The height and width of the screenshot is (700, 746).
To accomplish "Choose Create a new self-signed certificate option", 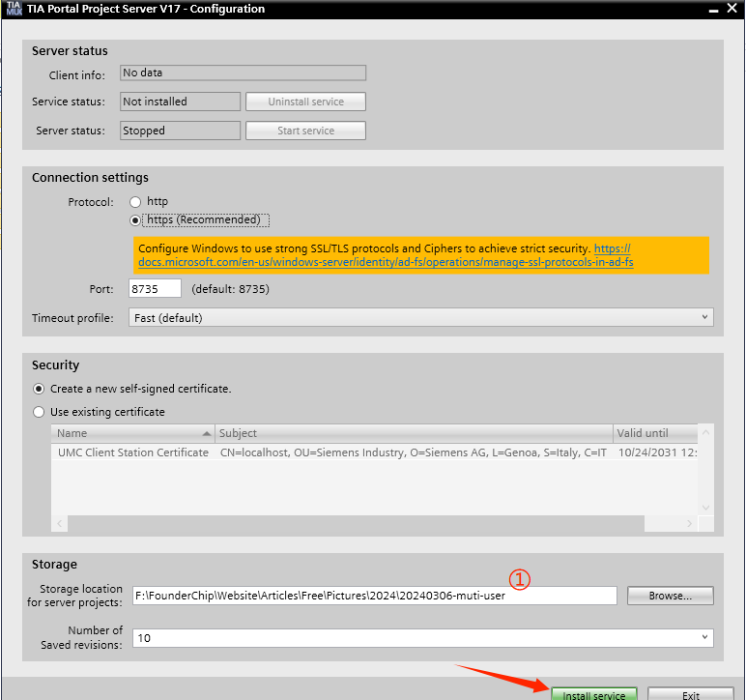I will coord(39,389).
